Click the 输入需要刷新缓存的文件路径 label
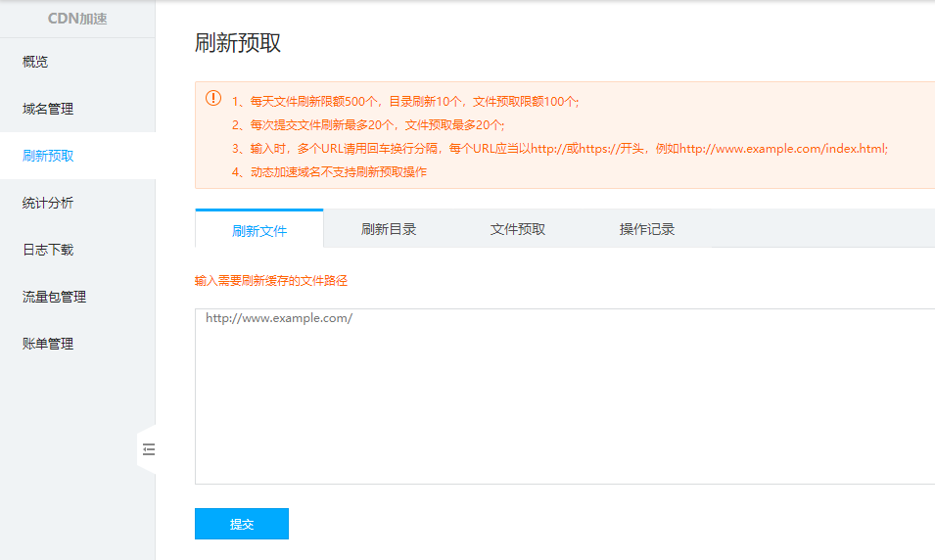The width and height of the screenshot is (935, 560). 271,281
